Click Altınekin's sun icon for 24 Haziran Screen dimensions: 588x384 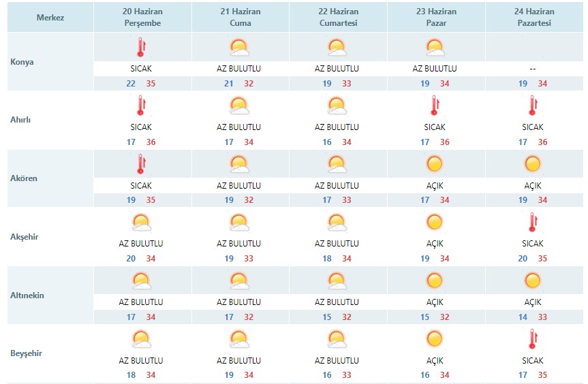[533, 281]
